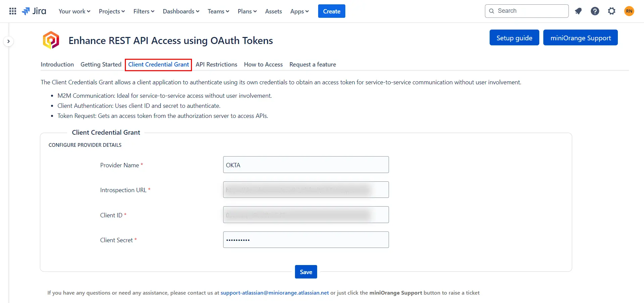Screen dimensions: 644x303
Task: Open the Request a feature tab
Action: pos(313,64)
